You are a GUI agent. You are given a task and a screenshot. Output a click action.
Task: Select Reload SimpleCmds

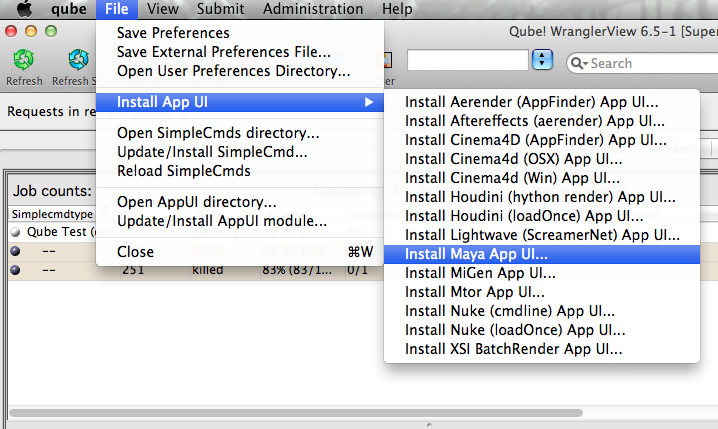[183, 171]
